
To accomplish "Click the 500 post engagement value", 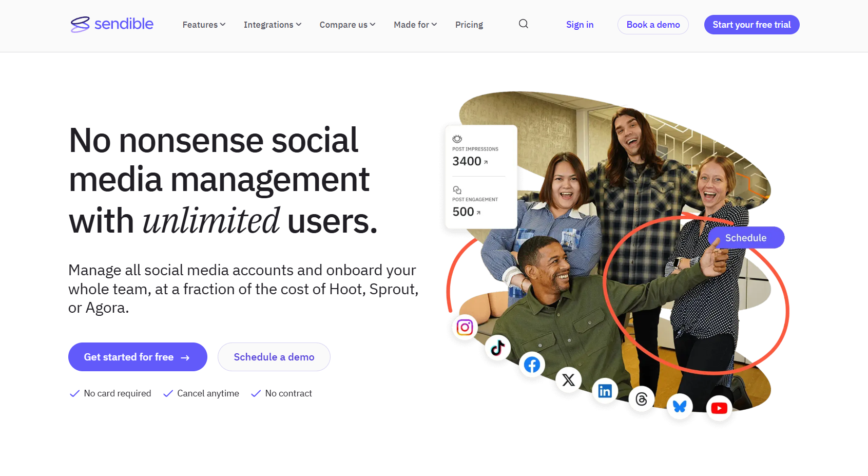I will point(463,212).
